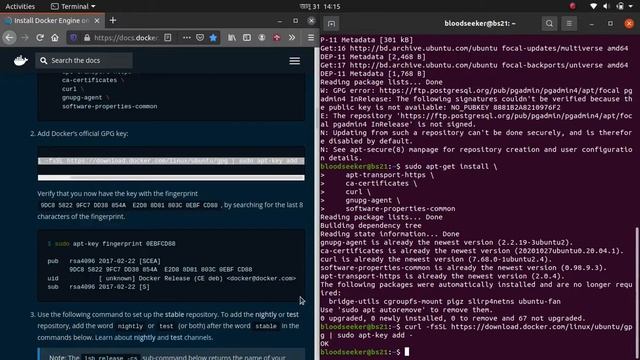
Task: Open Firefox account icon
Action: [x=262, y=38]
